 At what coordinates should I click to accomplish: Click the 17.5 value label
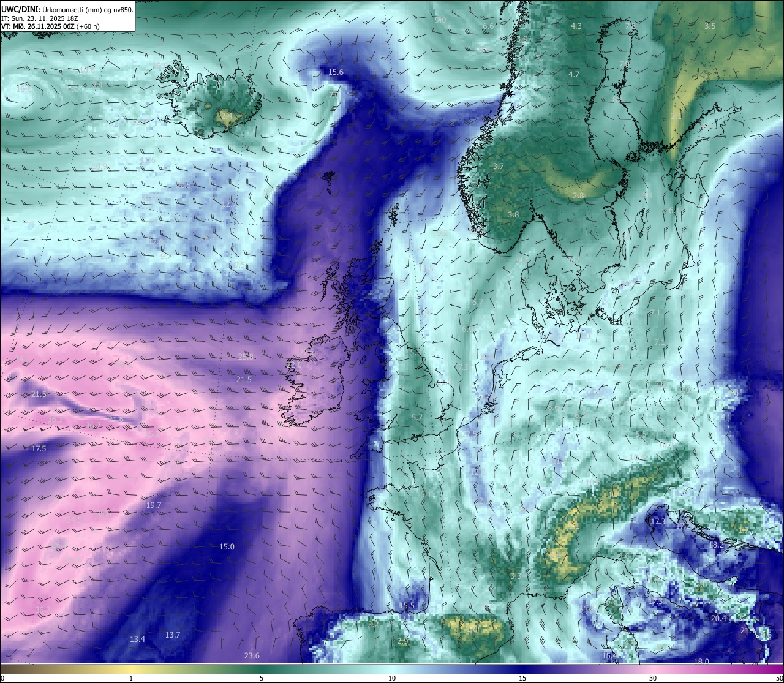[x=39, y=449]
